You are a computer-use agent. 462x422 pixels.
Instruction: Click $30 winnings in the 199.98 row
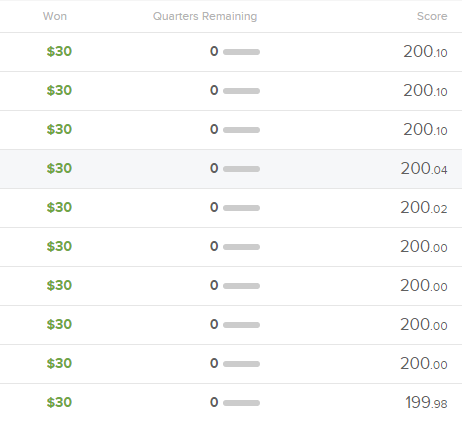59,402
